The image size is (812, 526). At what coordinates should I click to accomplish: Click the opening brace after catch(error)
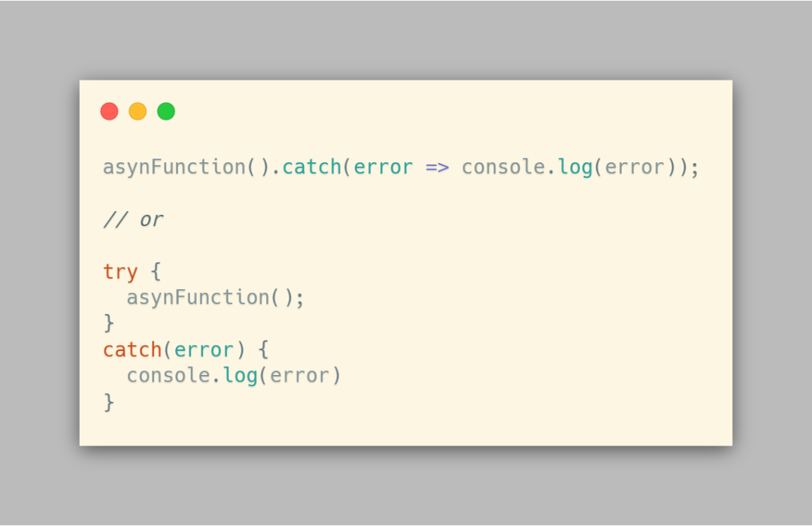point(263,349)
